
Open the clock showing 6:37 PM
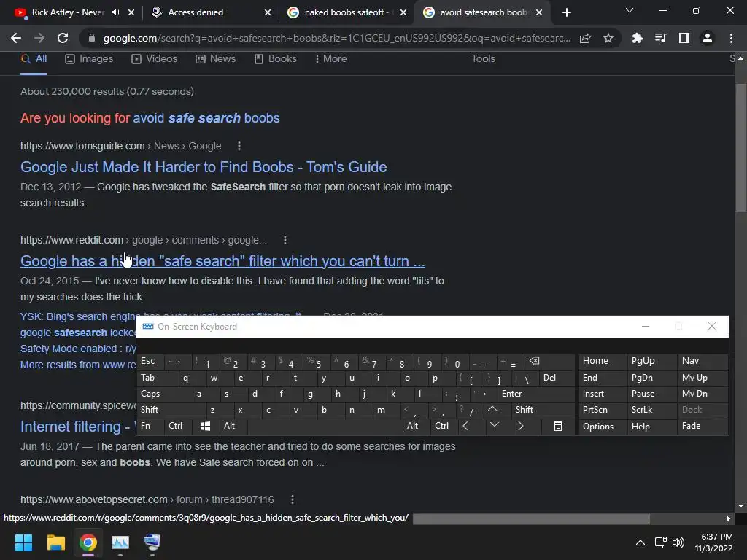coord(713,542)
